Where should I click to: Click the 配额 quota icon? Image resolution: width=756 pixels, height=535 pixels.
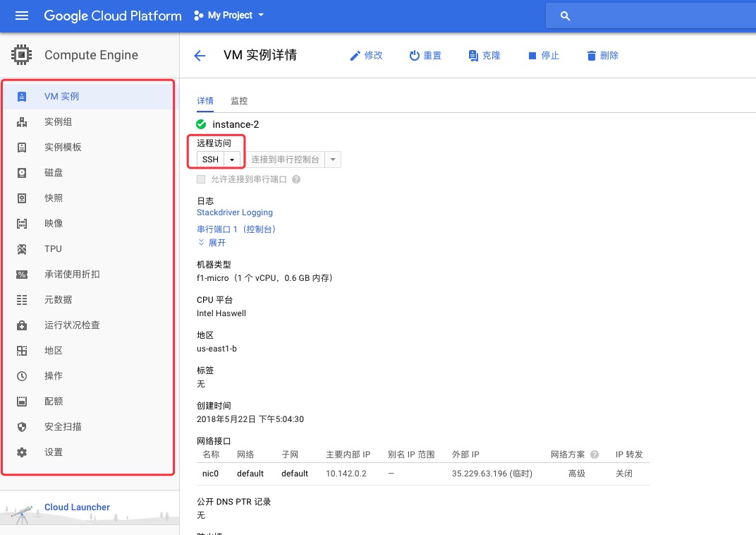pyautogui.click(x=22, y=402)
